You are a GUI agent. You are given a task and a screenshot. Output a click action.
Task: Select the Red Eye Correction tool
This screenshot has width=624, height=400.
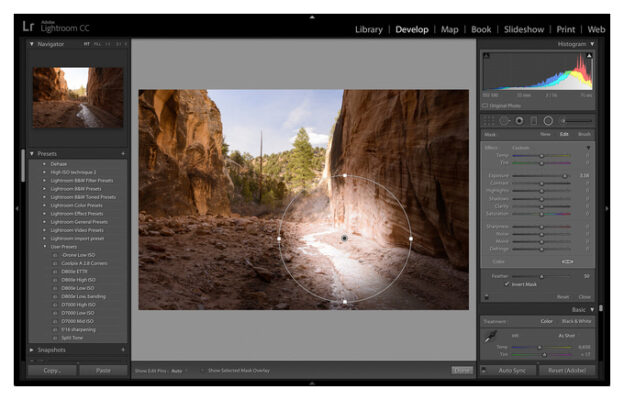pyautogui.click(x=519, y=121)
